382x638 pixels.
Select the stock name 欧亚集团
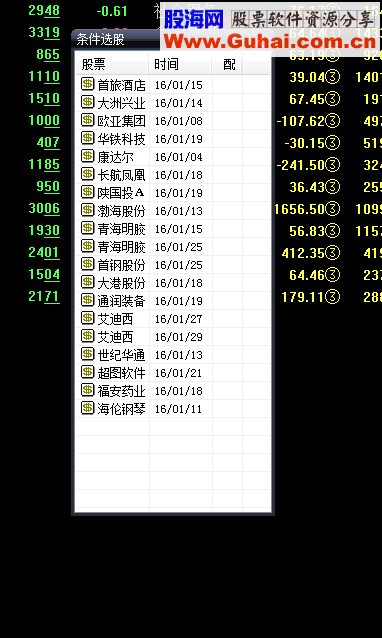(121, 121)
